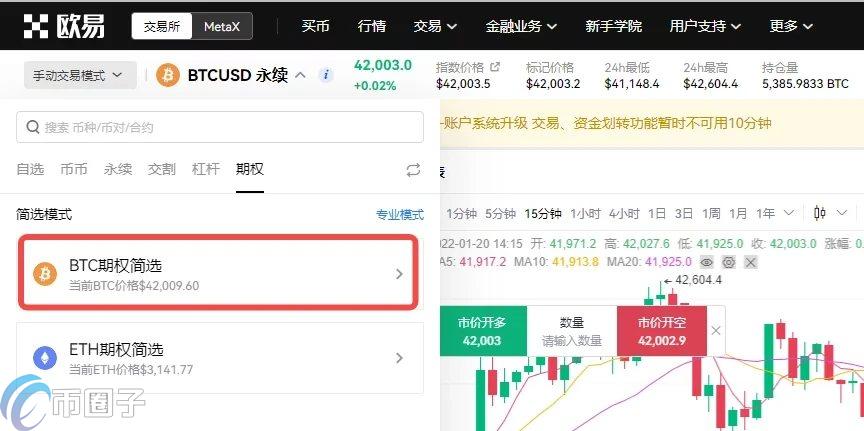Select the 杠杆 tab
The height and width of the screenshot is (431, 864).
click(x=206, y=169)
